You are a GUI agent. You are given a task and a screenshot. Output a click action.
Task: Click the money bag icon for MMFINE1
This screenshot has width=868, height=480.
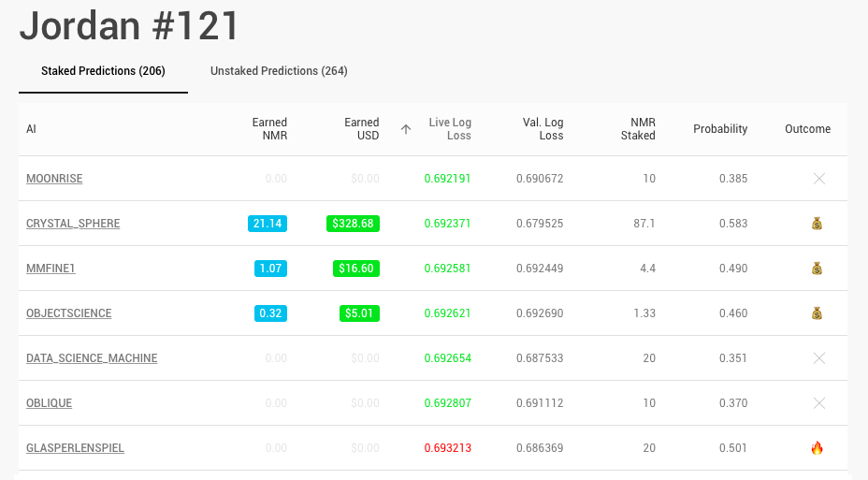[818, 269]
